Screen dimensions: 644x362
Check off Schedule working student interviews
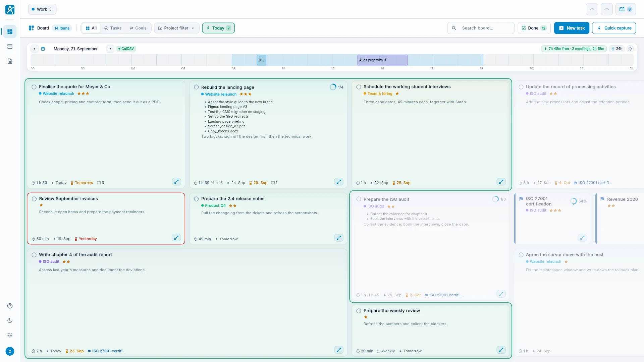[359, 87]
